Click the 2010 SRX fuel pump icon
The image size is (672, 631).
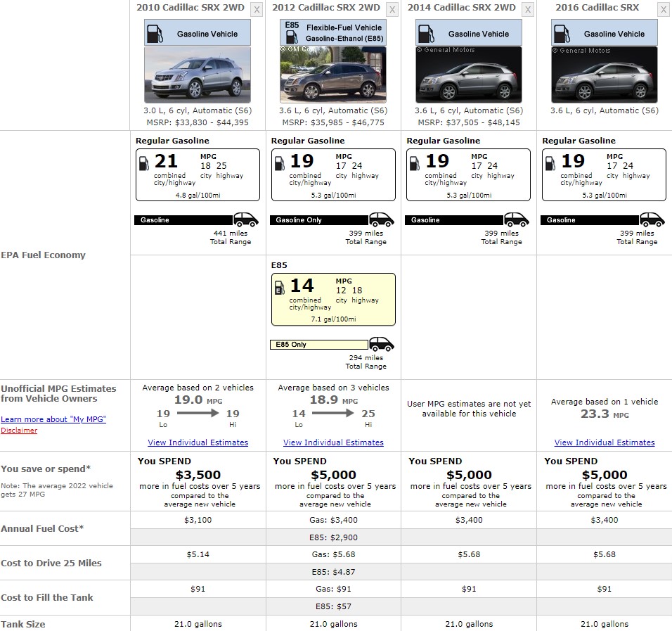tap(155, 34)
